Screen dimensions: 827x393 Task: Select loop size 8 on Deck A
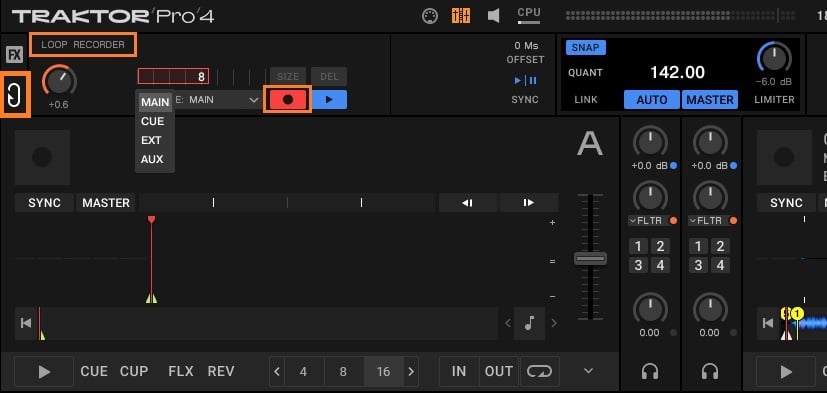click(343, 371)
